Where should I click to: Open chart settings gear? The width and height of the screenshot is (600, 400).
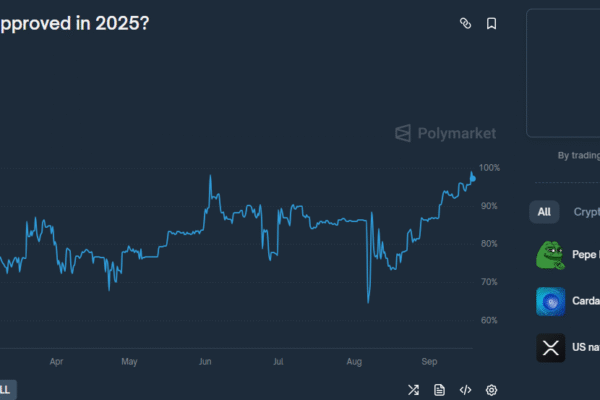(x=491, y=390)
